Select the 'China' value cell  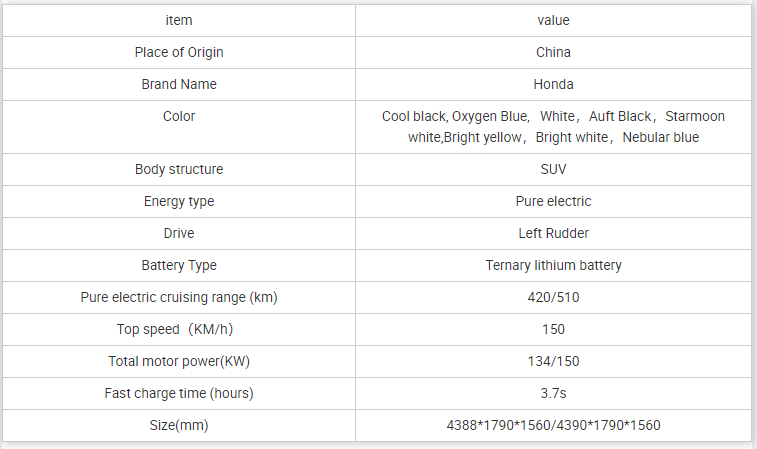click(x=553, y=53)
